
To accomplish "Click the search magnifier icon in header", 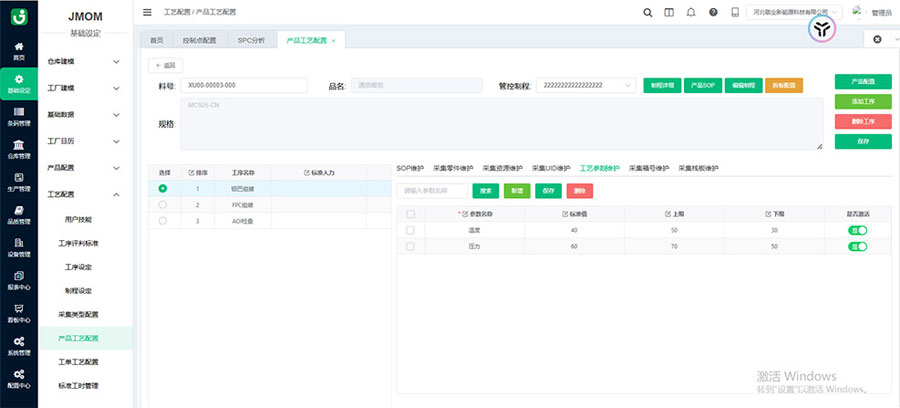I will click(x=647, y=12).
